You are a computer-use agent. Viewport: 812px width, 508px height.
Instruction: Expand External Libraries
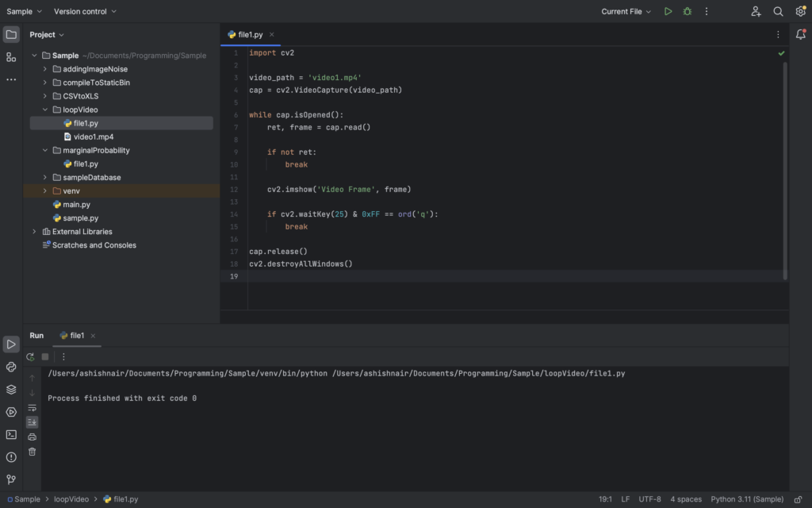tap(33, 231)
